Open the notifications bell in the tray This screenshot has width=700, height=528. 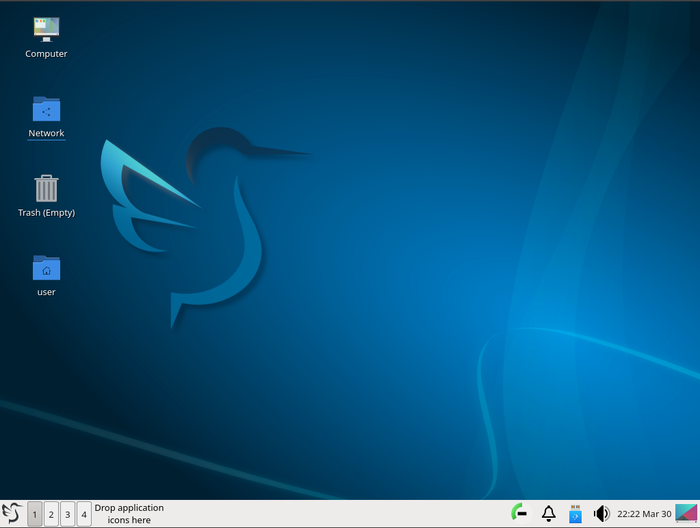pyautogui.click(x=548, y=514)
